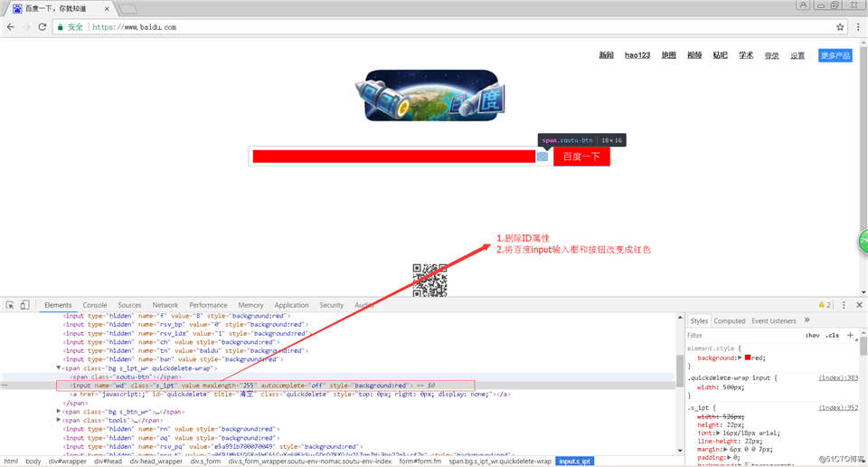Click the ellipsis beside the selected DOM row
The image size is (868, 467).
(5, 385)
